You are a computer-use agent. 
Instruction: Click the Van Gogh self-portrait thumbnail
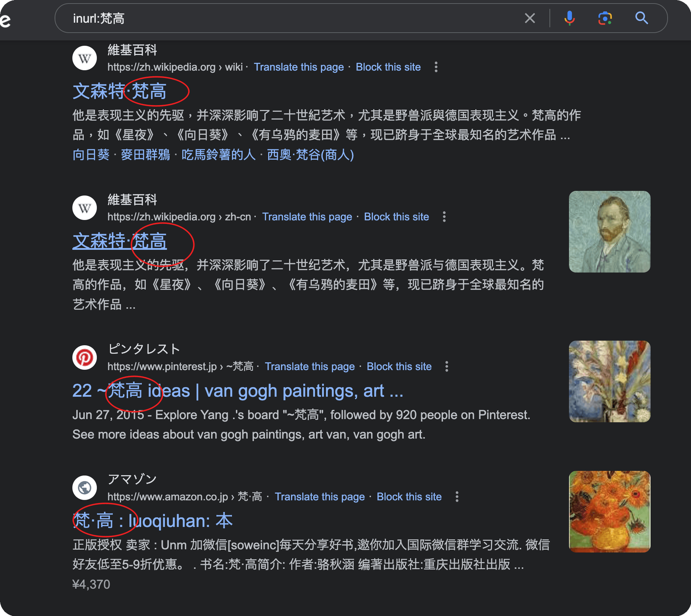pos(610,231)
